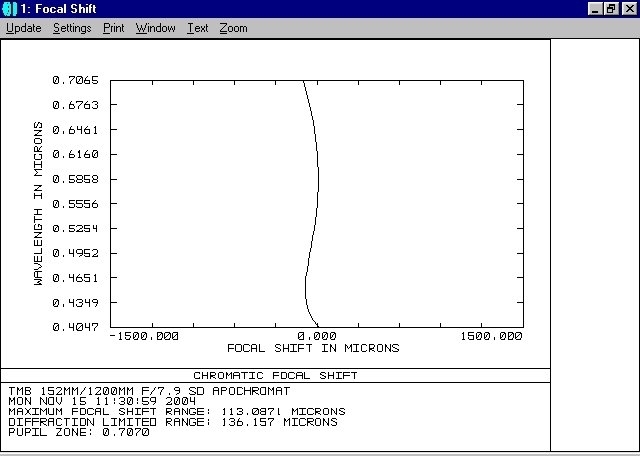This screenshot has width=640, height=456.
Task: Click the Pupil Zone 0.7070 text
Action: point(79,432)
